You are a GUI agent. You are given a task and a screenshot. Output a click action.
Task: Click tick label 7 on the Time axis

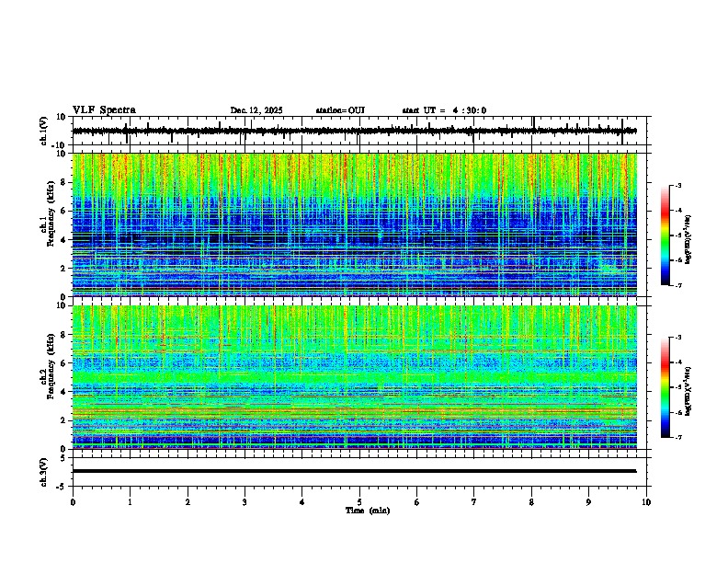coord(474,502)
